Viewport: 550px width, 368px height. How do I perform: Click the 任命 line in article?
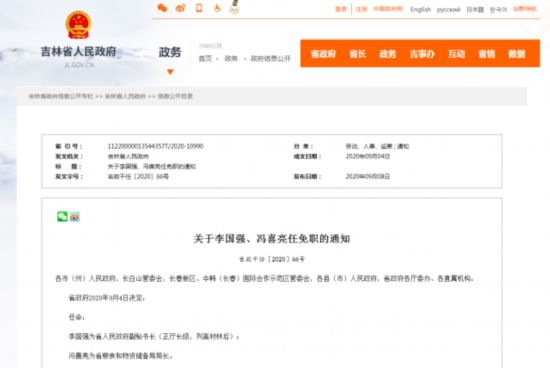(x=77, y=317)
